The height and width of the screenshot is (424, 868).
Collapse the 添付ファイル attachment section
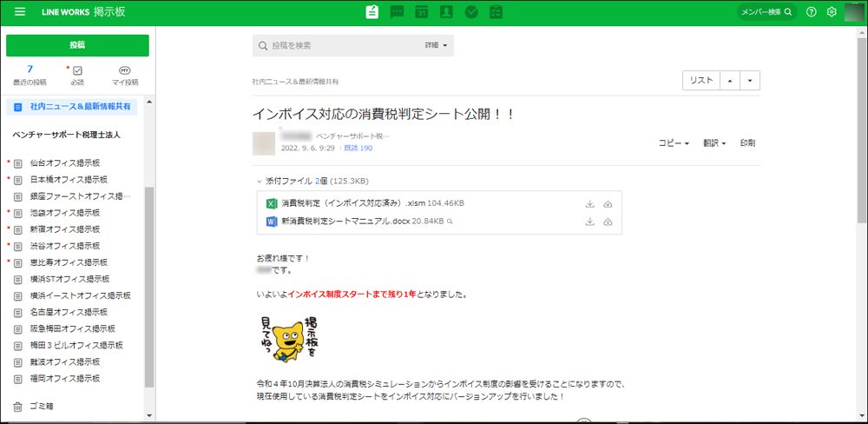click(260, 181)
